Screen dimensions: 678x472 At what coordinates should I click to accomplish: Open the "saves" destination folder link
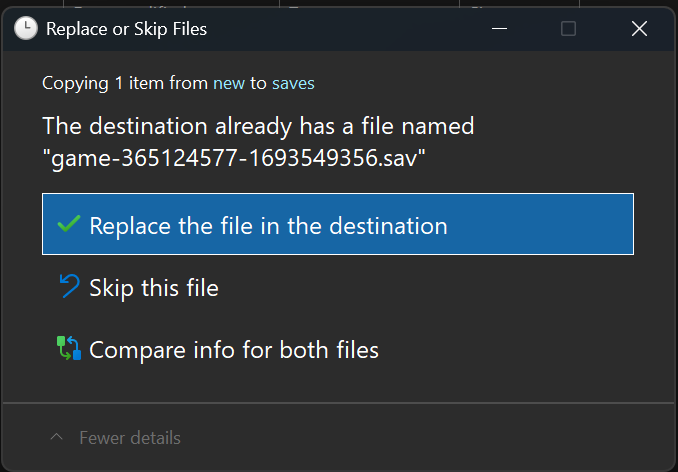click(293, 83)
